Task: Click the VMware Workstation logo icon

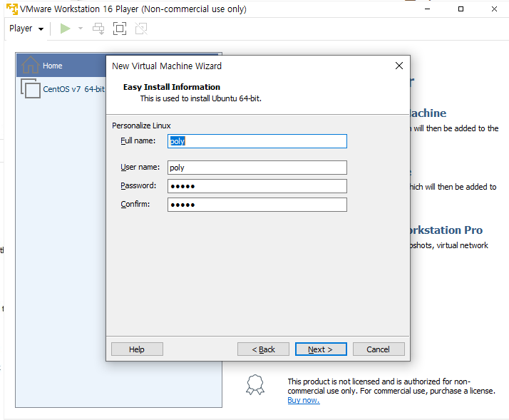Action: tap(12, 9)
